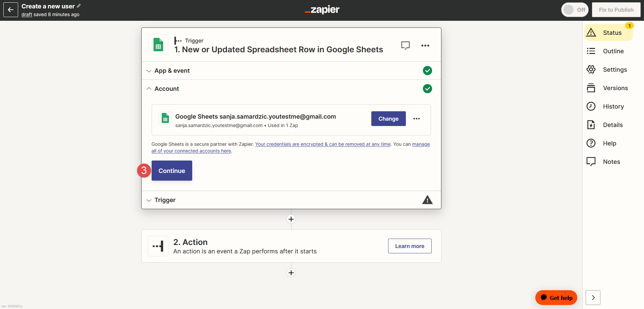Click the Google Sheets trigger app icon

click(x=158, y=45)
